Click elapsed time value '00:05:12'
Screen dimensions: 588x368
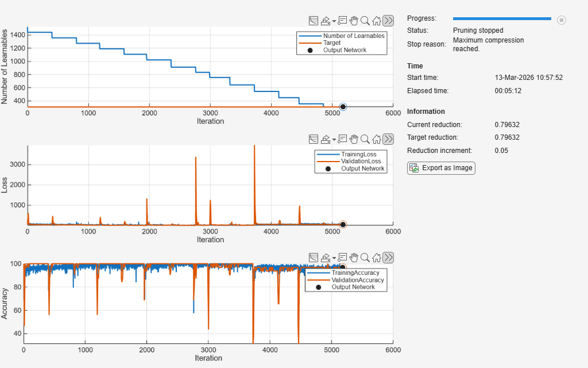tap(508, 91)
